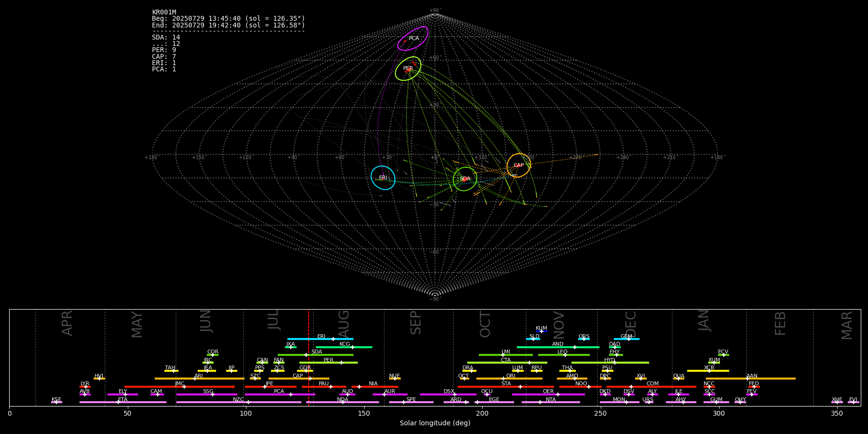Click the +120 longitude label on map equator

click(245, 158)
